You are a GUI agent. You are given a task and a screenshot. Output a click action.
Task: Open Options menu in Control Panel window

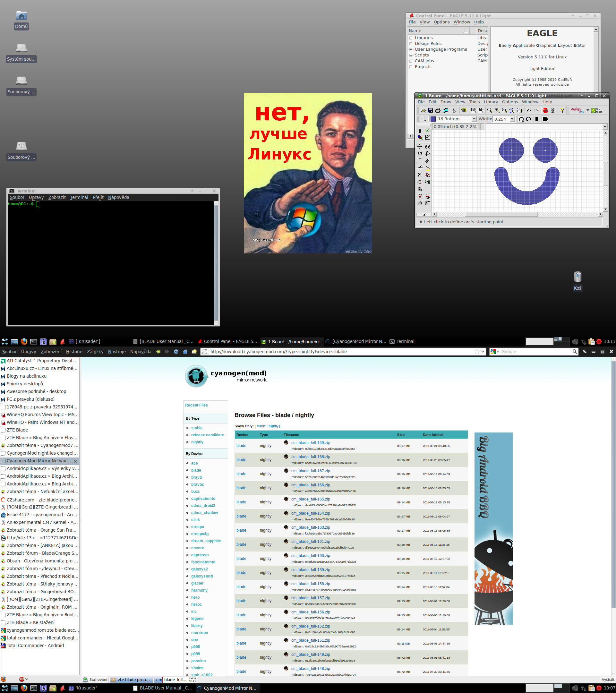tap(441, 22)
